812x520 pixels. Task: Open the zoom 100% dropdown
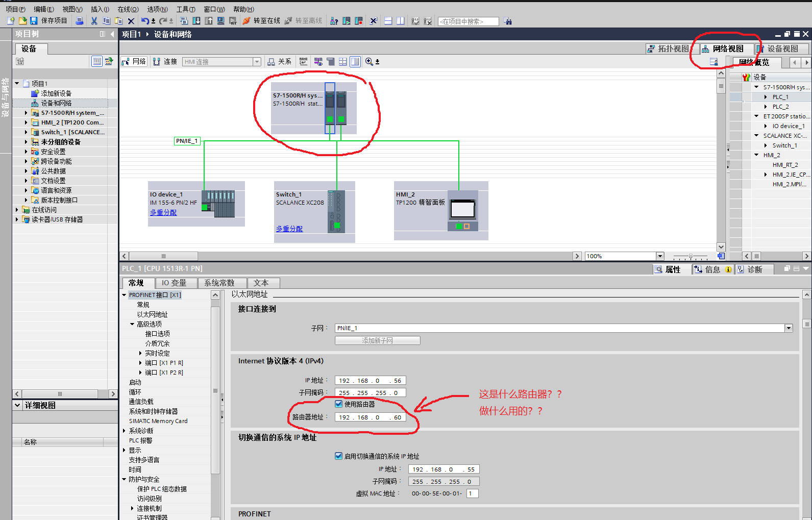pos(660,256)
